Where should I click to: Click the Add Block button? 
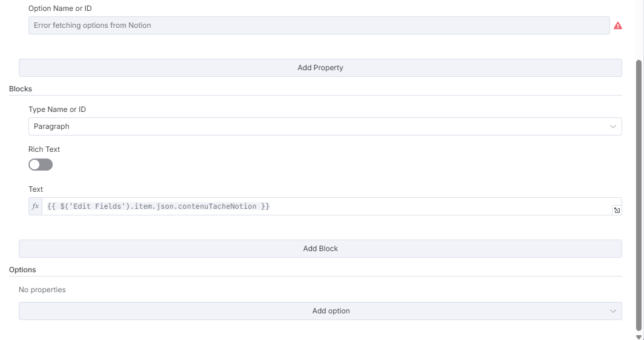(x=320, y=249)
